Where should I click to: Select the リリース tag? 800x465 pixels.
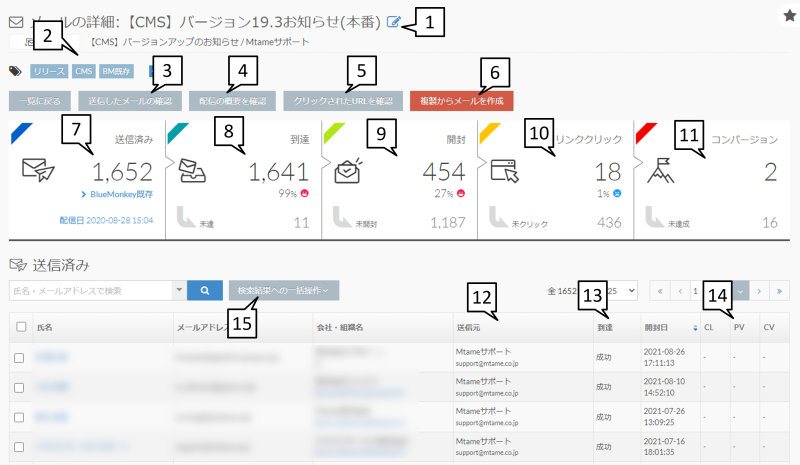coord(49,71)
